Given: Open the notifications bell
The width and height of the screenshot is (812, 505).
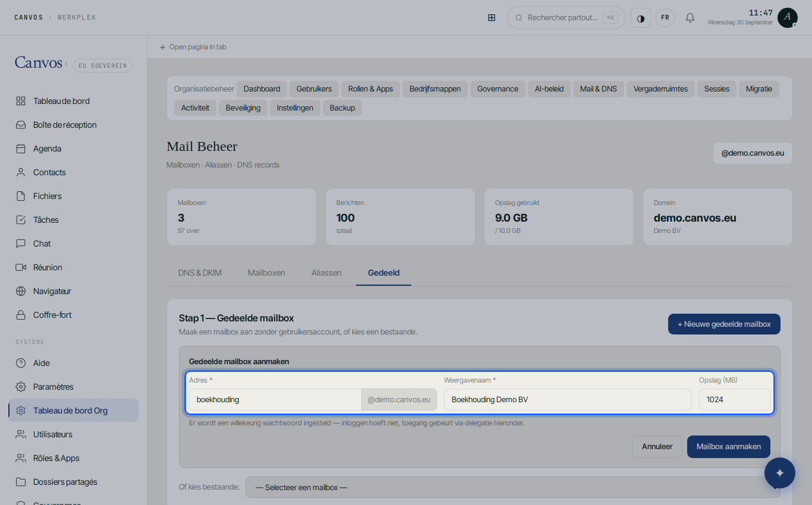Looking at the screenshot, I should tap(690, 18).
